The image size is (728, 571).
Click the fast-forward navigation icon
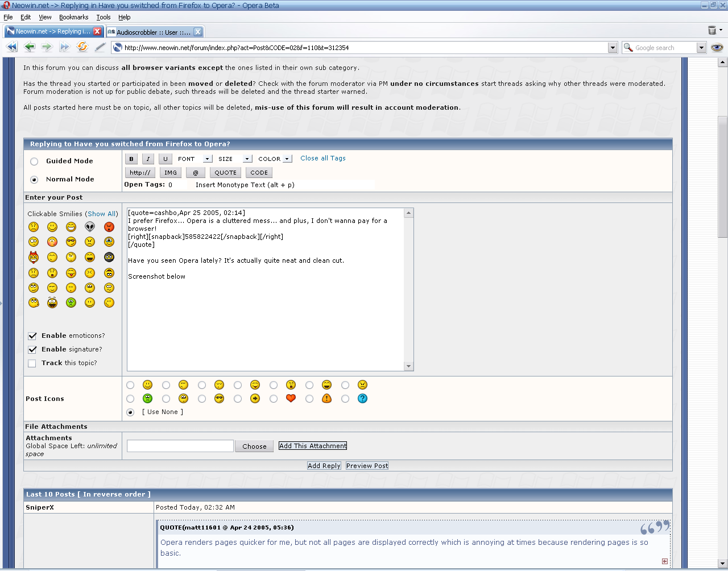pyautogui.click(x=65, y=47)
